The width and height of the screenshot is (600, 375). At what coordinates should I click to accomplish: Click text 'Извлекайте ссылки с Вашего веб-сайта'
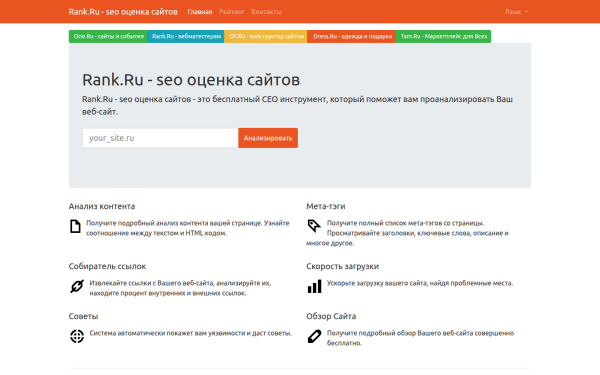[x=152, y=283]
